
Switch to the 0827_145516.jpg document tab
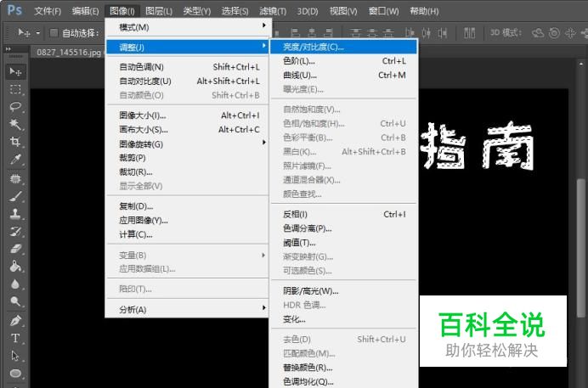click(x=69, y=52)
